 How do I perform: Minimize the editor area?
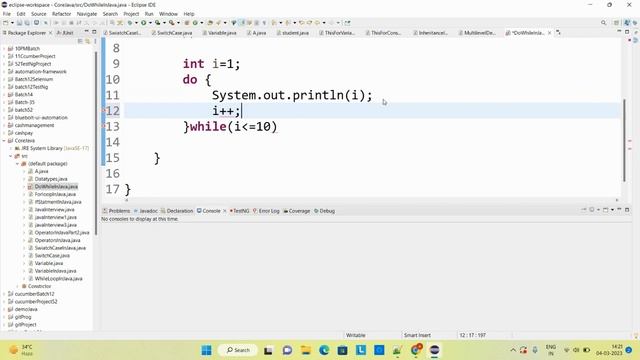619,32
